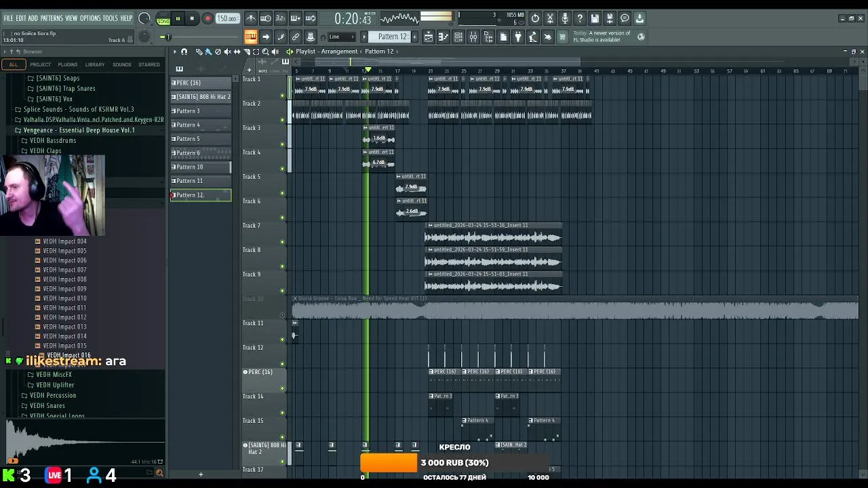
Task: Mute Track 7 with its green light
Action: (283, 242)
